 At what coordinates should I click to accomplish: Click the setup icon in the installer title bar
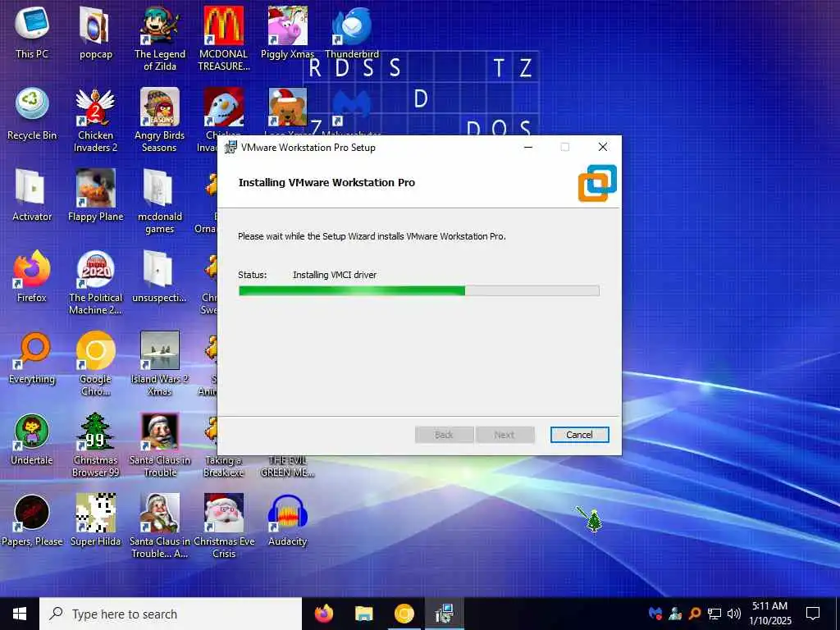[231, 148]
